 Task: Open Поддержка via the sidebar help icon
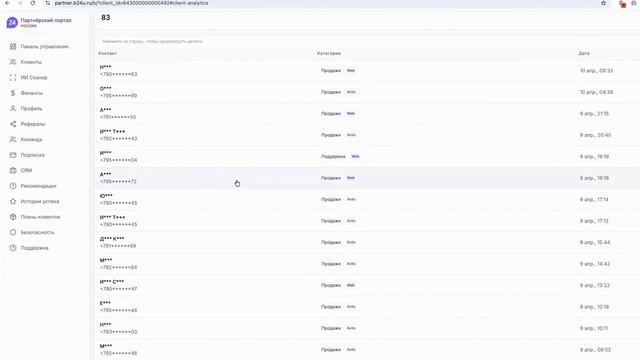13,248
